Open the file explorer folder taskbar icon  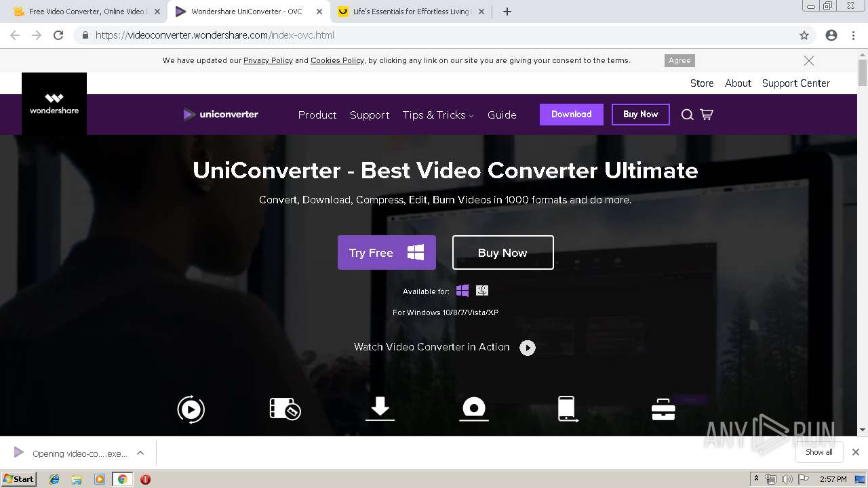(x=77, y=479)
